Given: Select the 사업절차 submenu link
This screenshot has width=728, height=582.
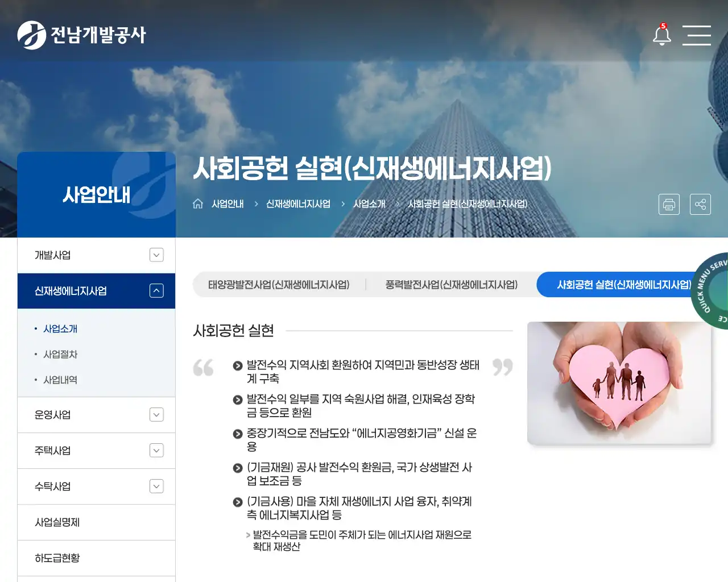Looking at the screenshot, I should click(60, 354).
